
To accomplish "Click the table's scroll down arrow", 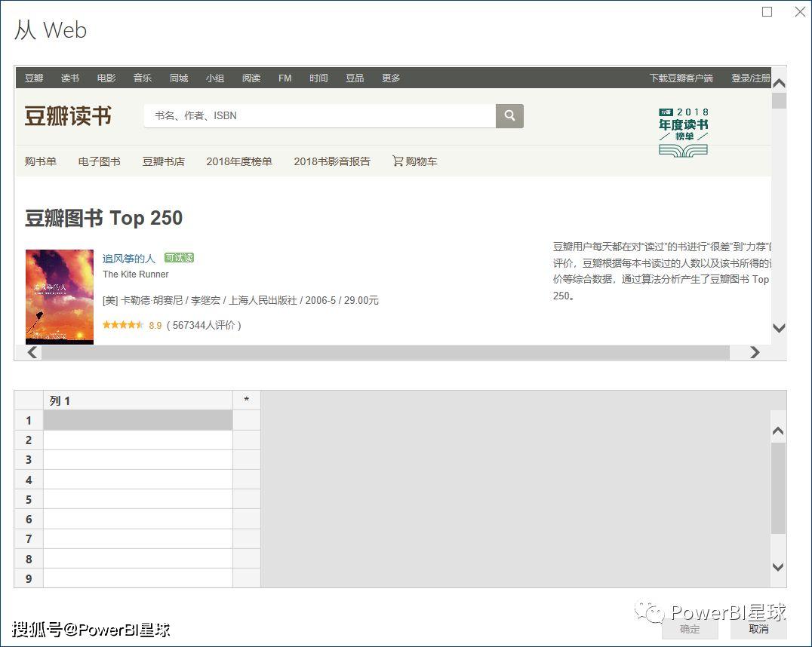I will pos(778,567).
